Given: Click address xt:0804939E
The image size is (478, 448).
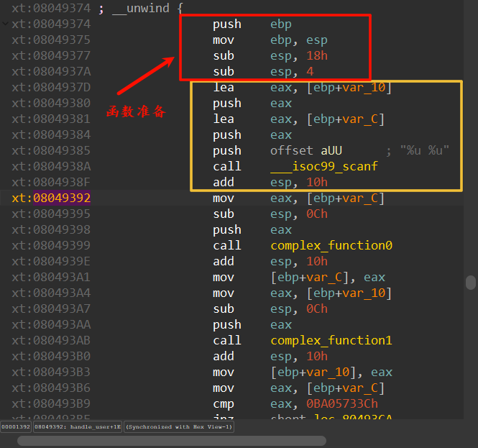Looking at the screenshot, I should click(x=51, y=261).
